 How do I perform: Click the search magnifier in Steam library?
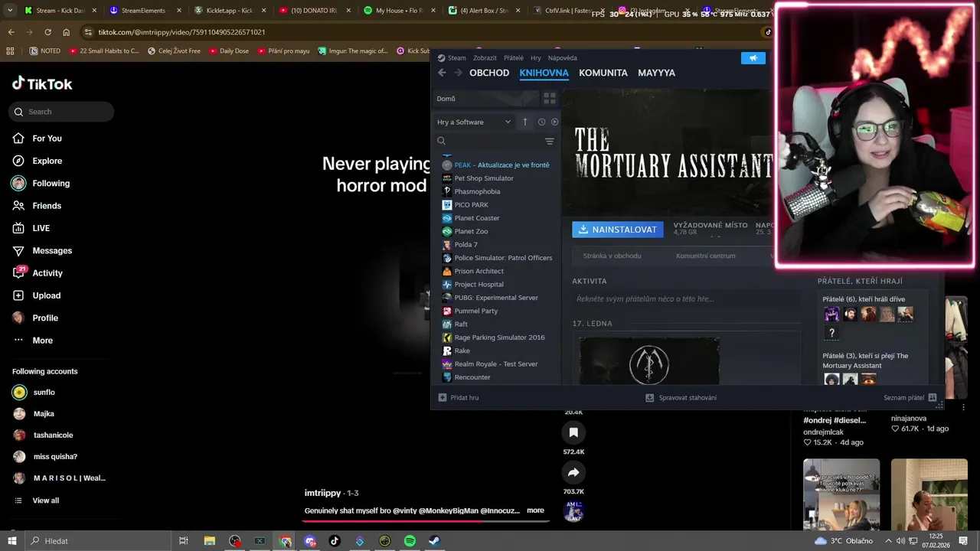click(x=441, y=141)
